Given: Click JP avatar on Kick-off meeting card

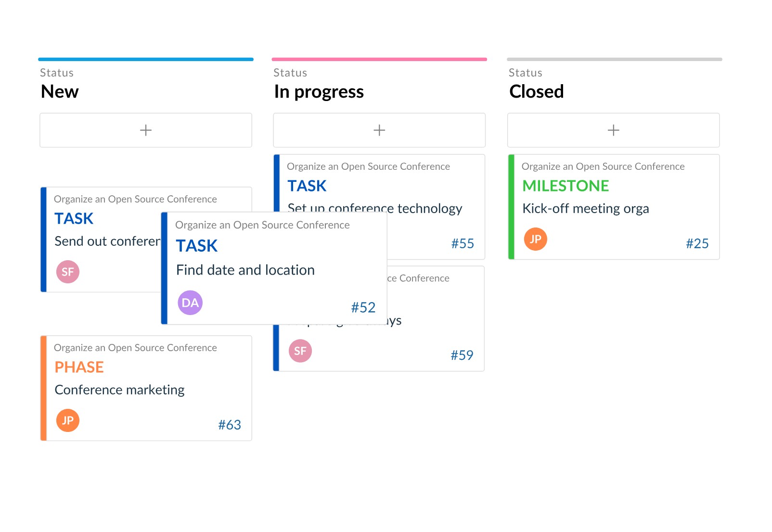Looking at the screenshot, I should click(535, 239).
